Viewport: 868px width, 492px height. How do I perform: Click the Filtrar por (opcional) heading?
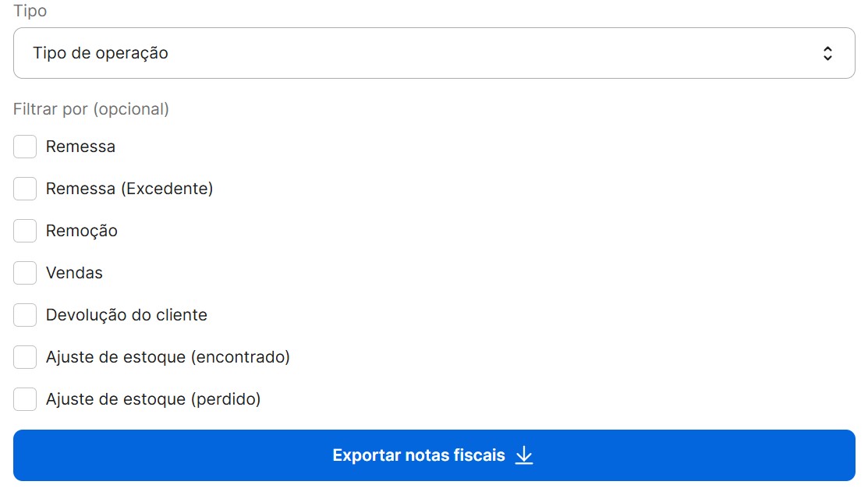[90, 109]
